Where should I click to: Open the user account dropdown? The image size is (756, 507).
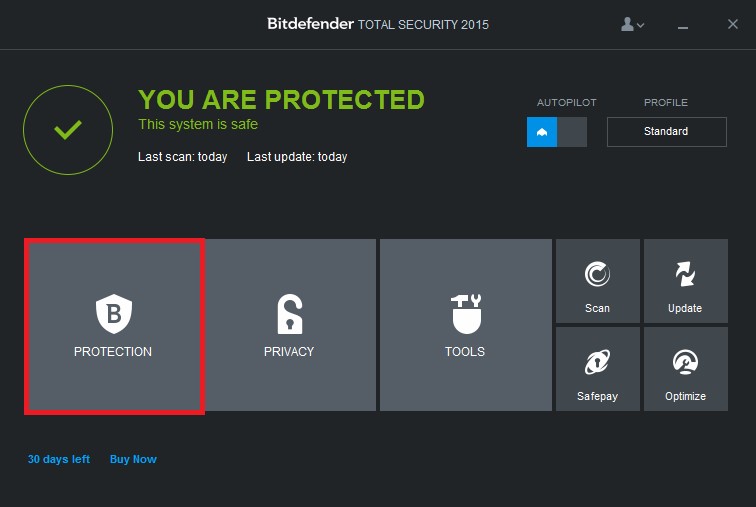(632, 24)
